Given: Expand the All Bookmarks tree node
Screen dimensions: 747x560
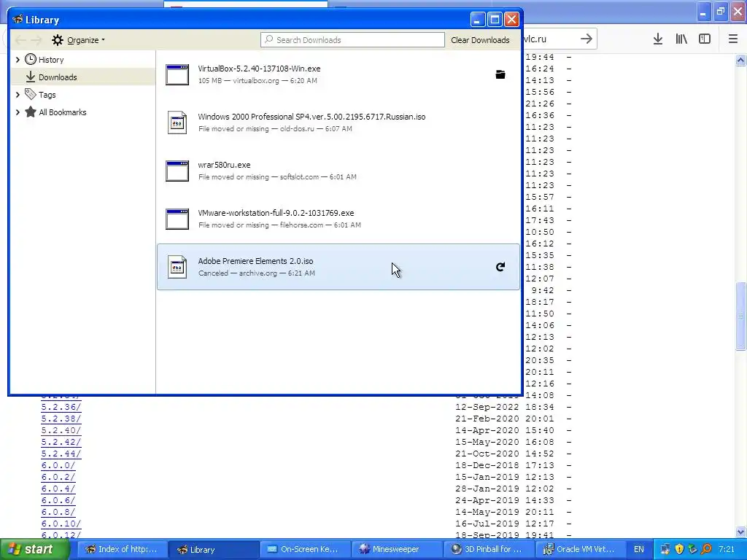Looking at the screenshot, I should 18,112.
